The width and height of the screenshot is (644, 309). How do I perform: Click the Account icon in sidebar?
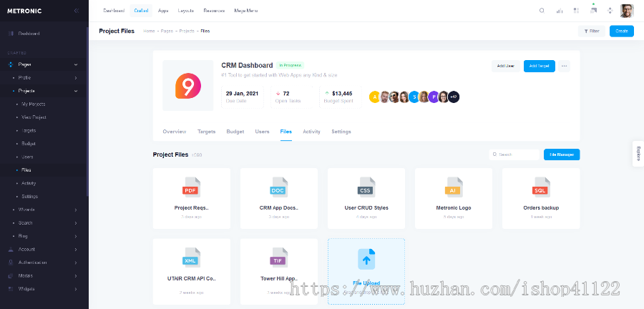tap(11, 250)
